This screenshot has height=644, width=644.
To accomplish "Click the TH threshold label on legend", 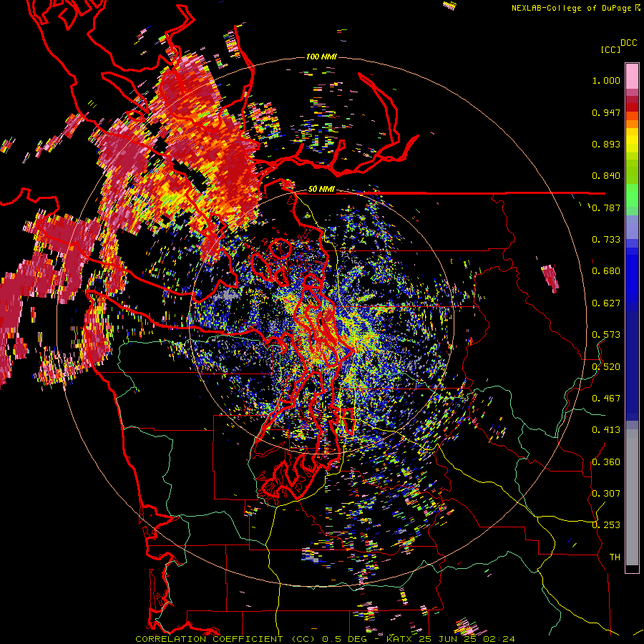I will tap(615, 557).
